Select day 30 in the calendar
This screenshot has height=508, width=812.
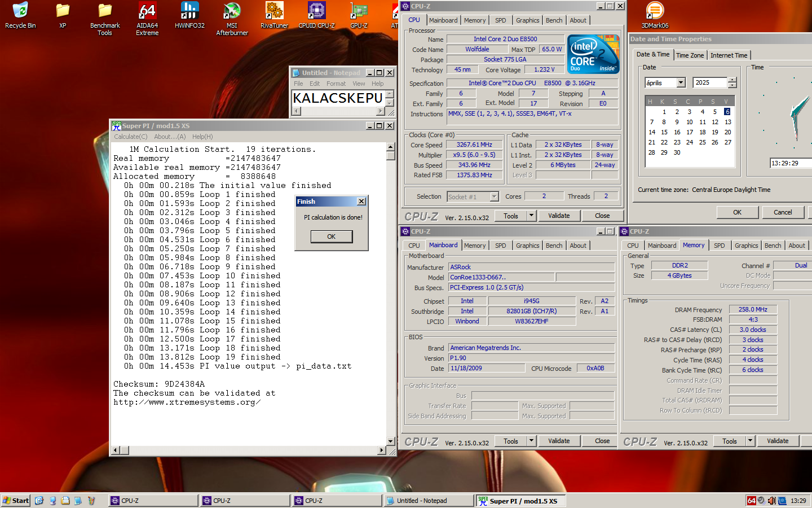pyautogui.click(x=677, y=152)
